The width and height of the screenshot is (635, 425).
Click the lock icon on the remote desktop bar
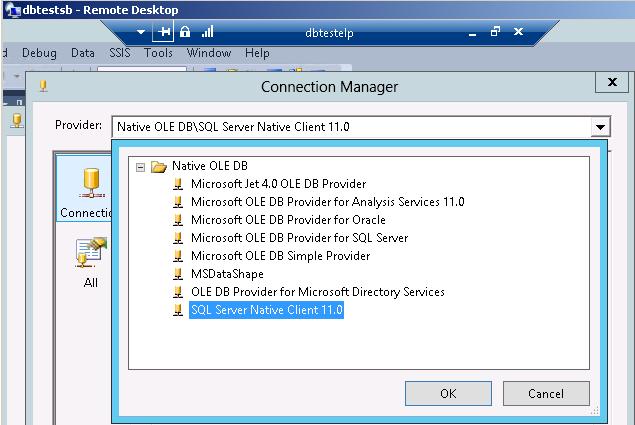point(187,31)
